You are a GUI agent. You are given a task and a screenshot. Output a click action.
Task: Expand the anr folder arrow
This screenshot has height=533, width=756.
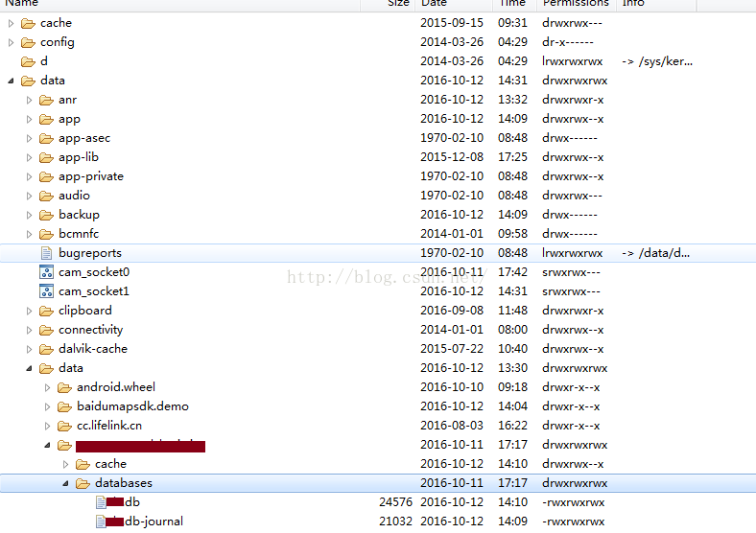(x=29, y=101)
